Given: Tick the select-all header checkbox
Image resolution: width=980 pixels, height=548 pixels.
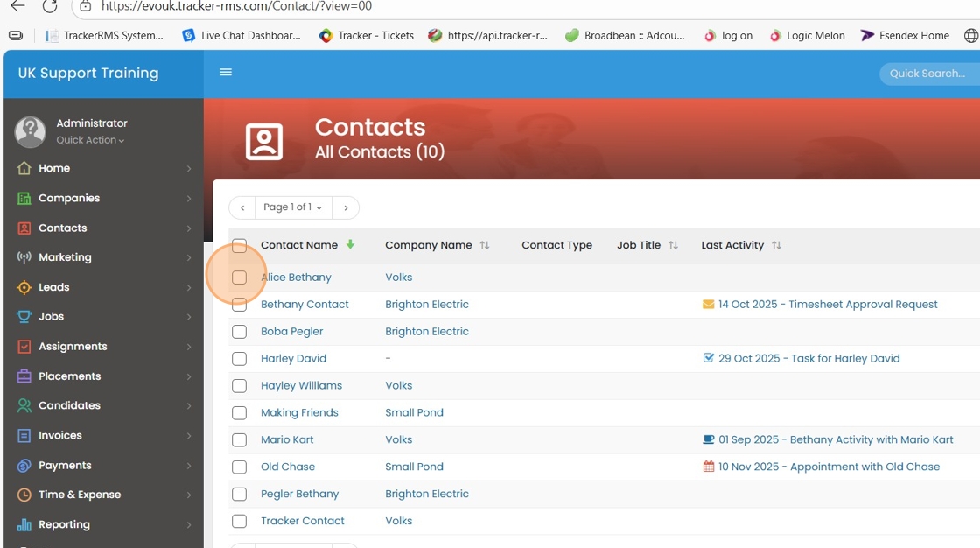Looking at the screenshot, I should 240,245.
